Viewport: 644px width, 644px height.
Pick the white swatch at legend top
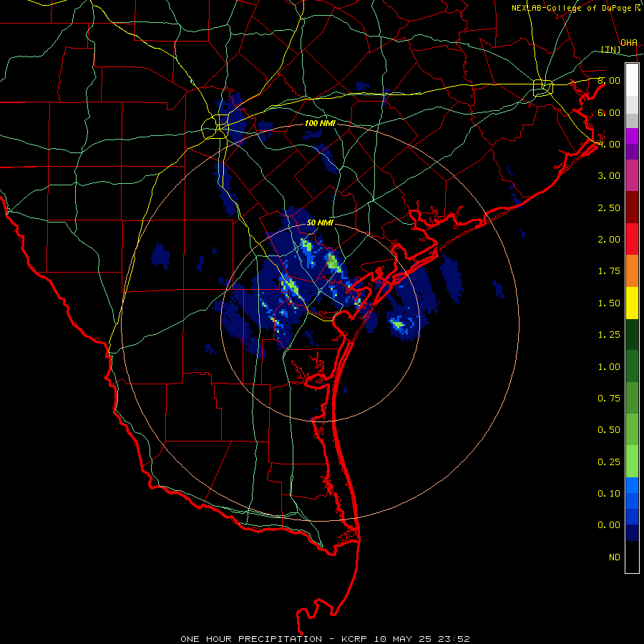click(x=632, y=80)
